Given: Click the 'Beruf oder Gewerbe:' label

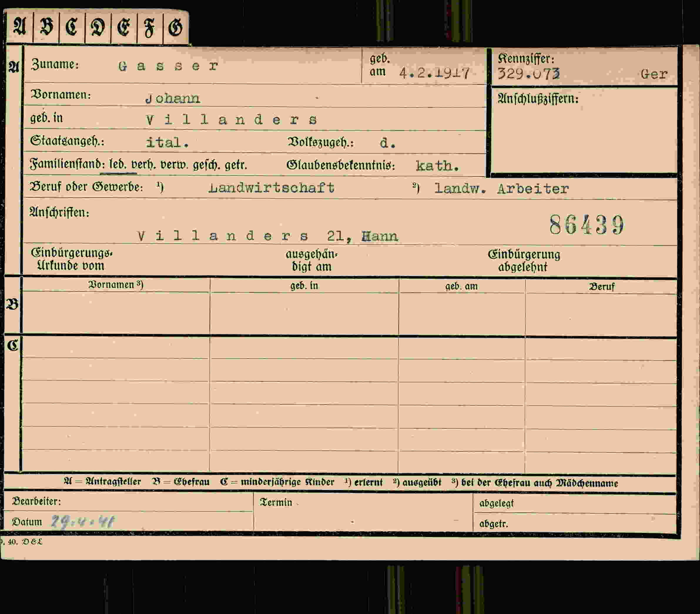Looking at the screenshot, I should click(x=86, y=187).
